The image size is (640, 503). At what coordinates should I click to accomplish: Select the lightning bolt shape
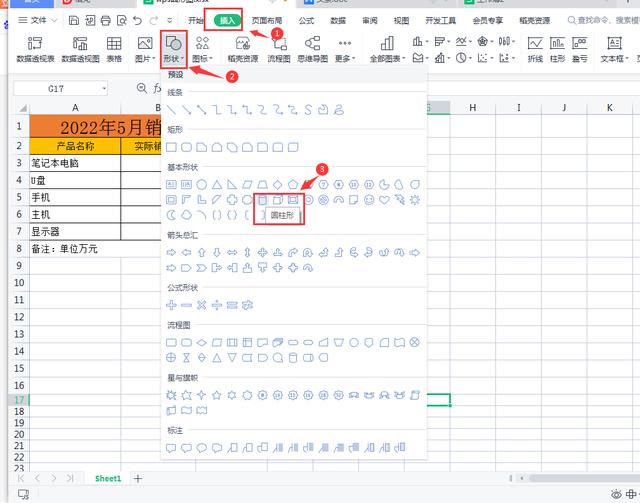400,200
